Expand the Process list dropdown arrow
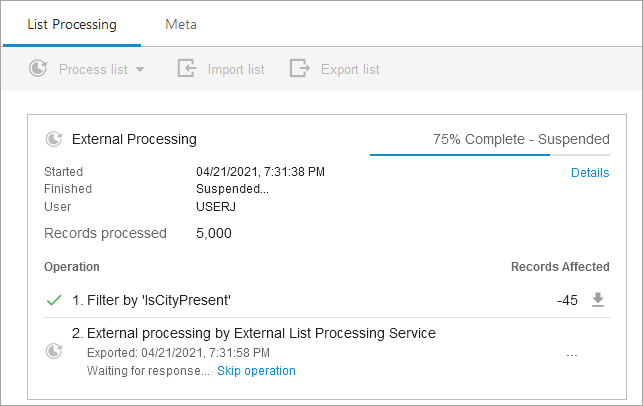643x406 pixels. click(140, 70)
